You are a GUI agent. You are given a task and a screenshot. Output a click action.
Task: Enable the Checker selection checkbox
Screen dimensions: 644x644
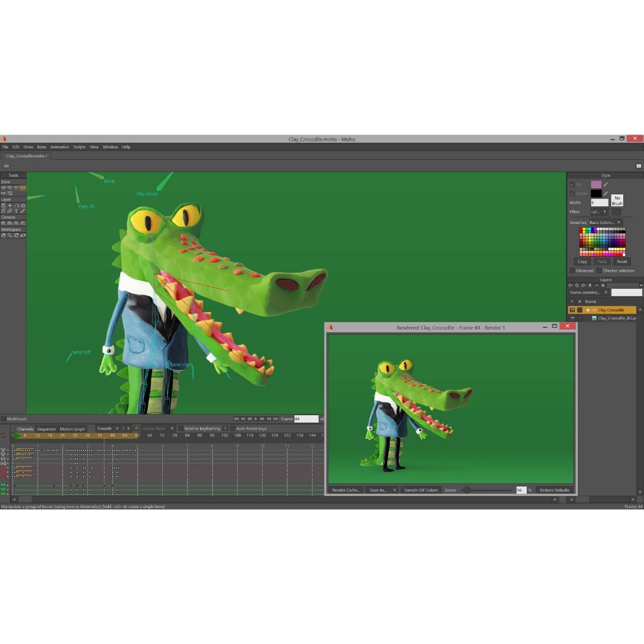coord(599,270)
